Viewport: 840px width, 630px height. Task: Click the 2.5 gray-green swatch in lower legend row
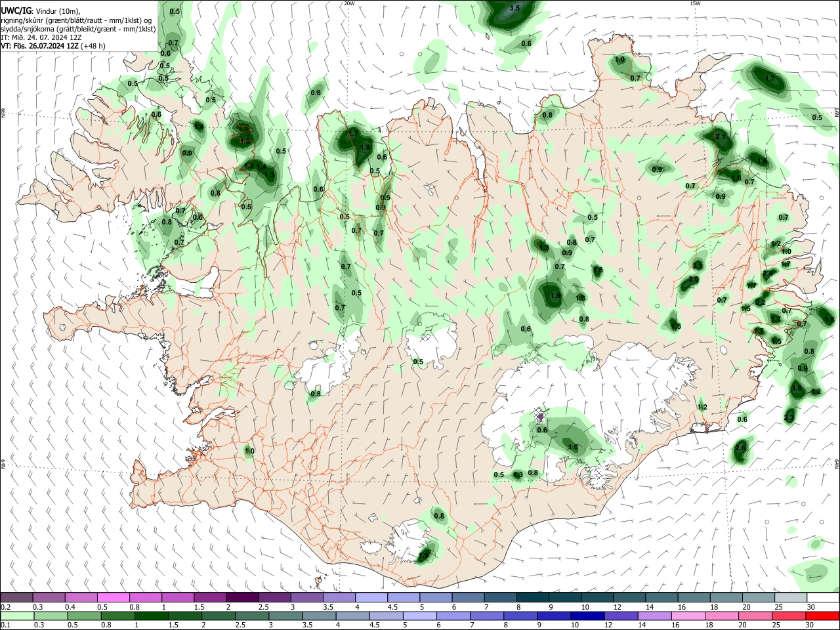pos(252,616)
